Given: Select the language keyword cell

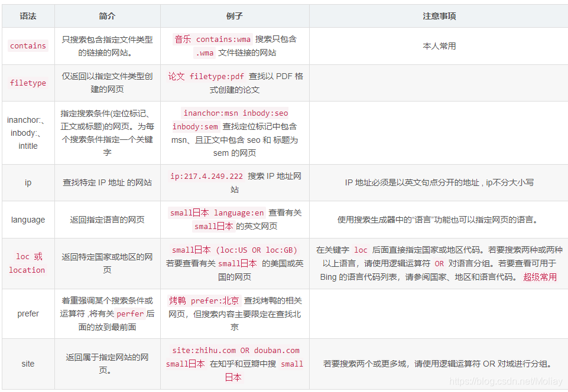Looking at the screenshot, I should tap(28, 220).
